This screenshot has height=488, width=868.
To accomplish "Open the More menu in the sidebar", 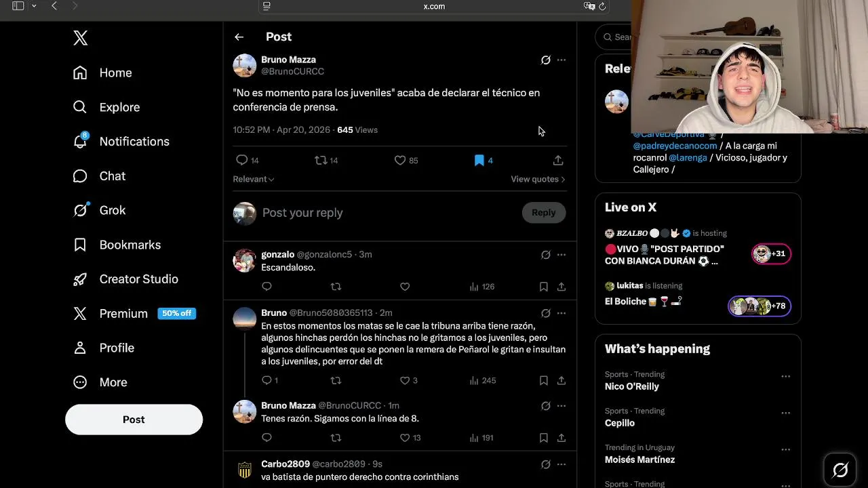I will (100, 382).
